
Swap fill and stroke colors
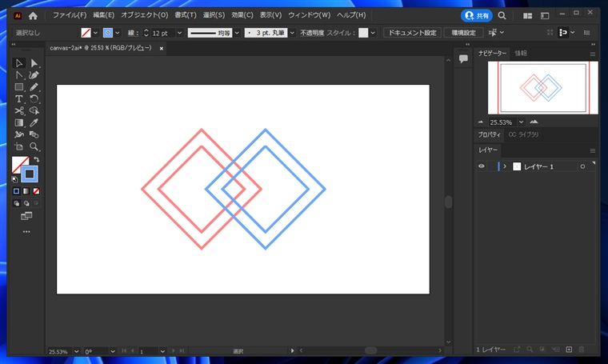(37, 159)
